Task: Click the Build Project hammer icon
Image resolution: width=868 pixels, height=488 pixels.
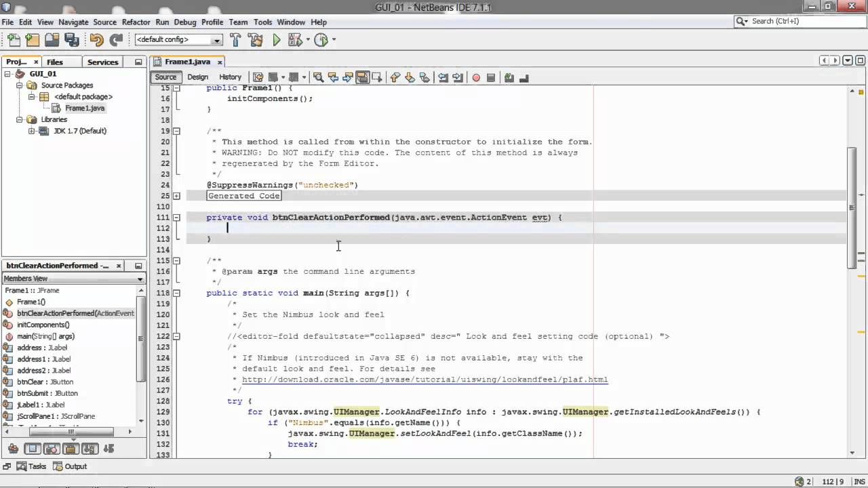Action: (x=235, y=40)
